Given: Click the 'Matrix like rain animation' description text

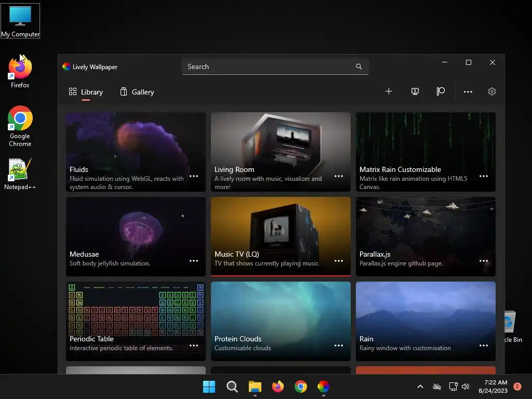Looking at the screenshot, I should (x=413, y=182).
